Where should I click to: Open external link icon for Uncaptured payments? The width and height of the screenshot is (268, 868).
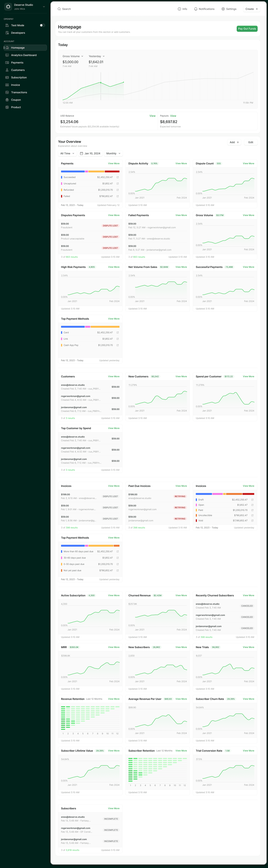[117, 184]
